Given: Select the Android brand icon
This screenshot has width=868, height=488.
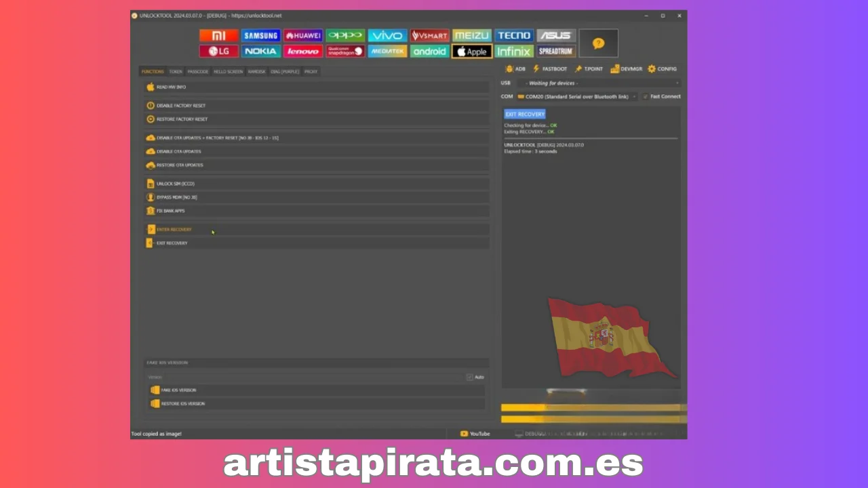Looking at the screenshot, I should 429,51.
